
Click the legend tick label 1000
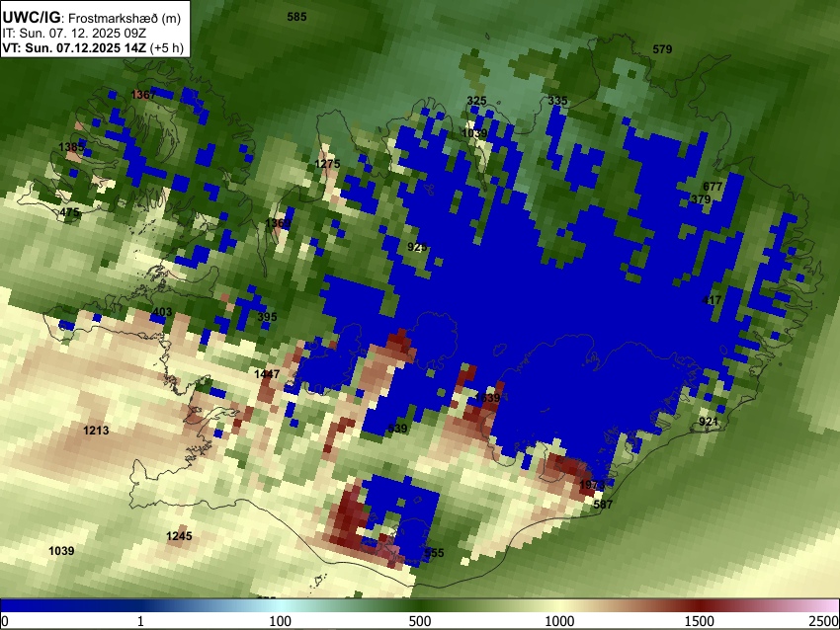tap(559, 621)
